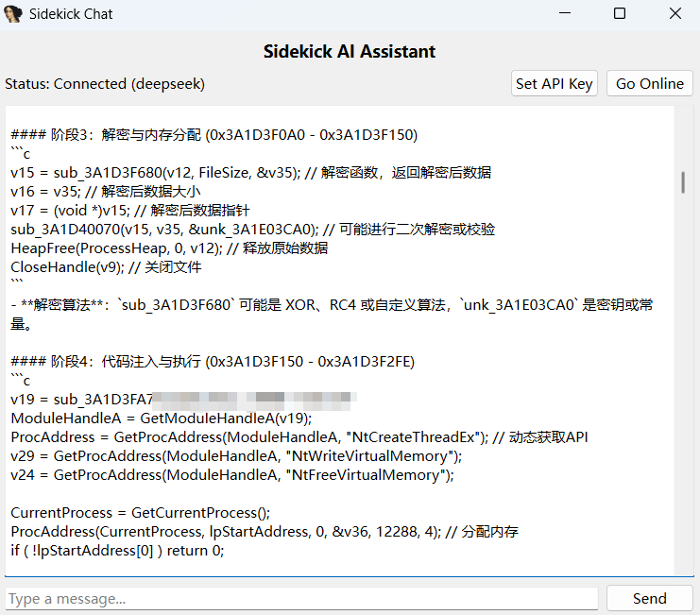Click the line containing "NtCreateThreadEx"
Screen dimensions: 700x615
pos(299,437)
